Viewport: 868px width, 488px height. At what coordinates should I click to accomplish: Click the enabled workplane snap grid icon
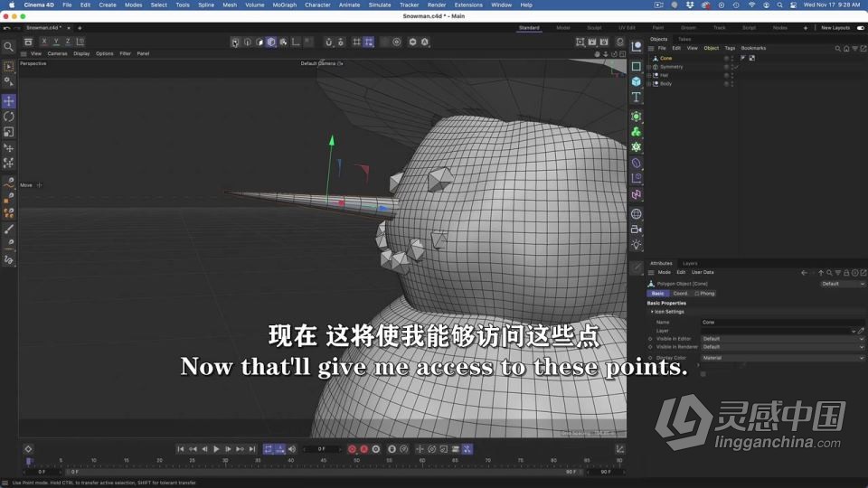(x=369, y=42)
